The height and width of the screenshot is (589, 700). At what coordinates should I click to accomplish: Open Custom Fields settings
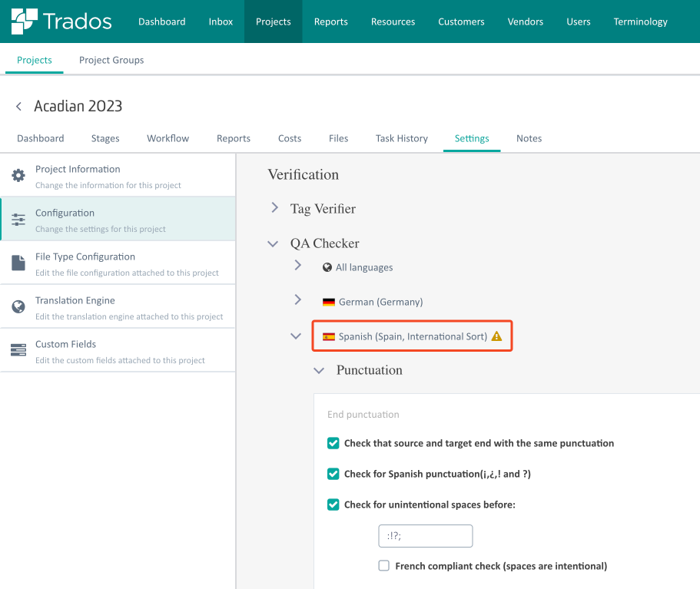point(118,350)
